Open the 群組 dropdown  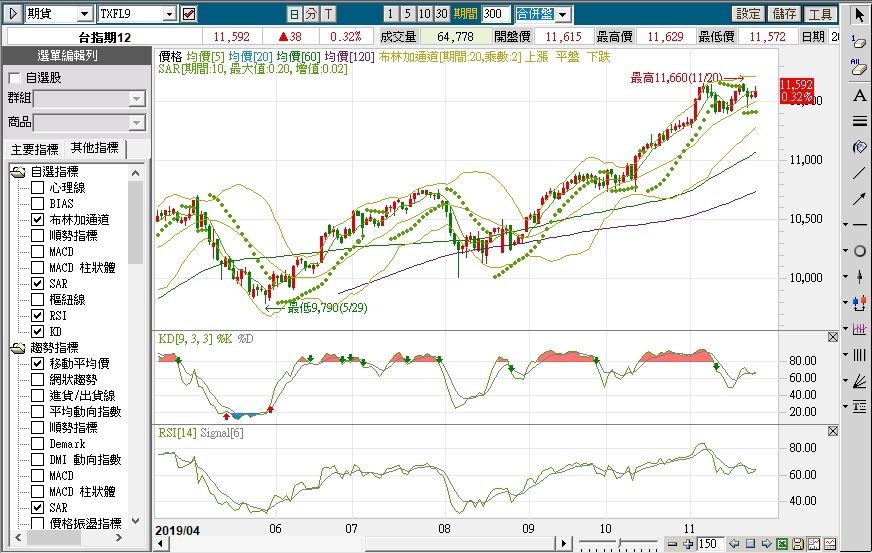[x=136, y=99]
